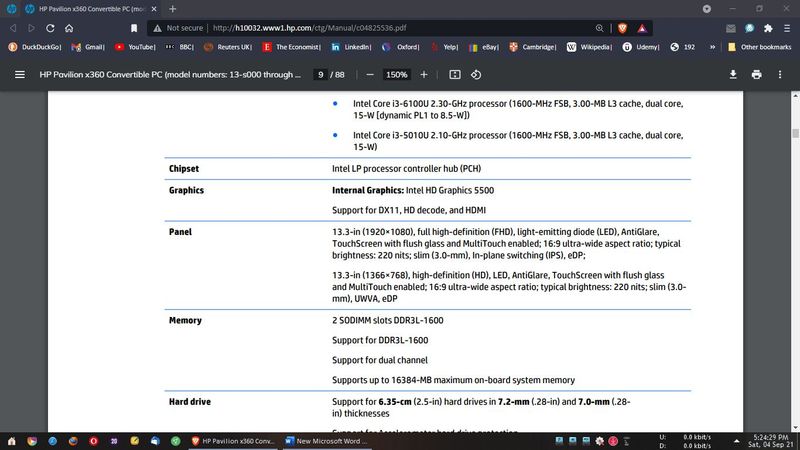Click the PDF page number field

320,74
